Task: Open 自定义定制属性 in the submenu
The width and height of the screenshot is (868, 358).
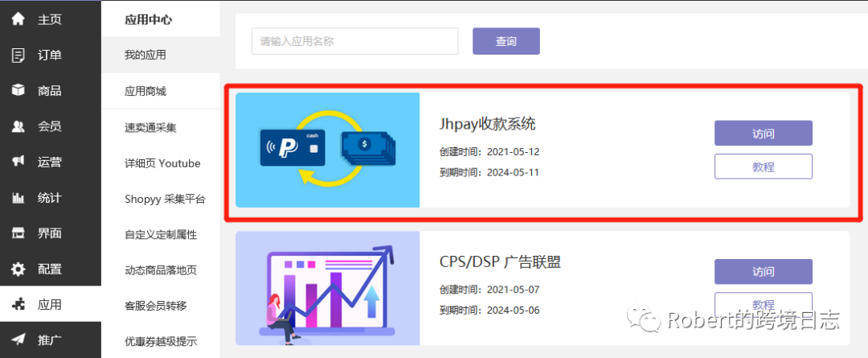Action: coord(161,235)
